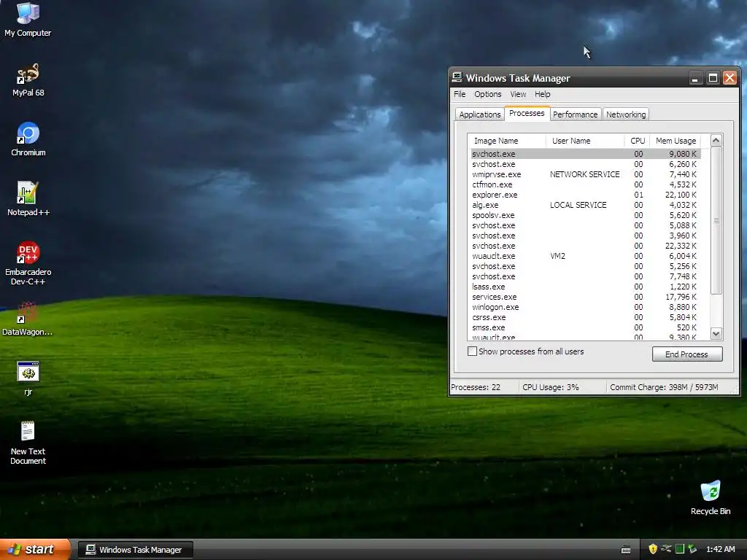Viewport: 747px width, 560px height.
Task: Select svchost.exe using 22,332 K
Action: 586,246
